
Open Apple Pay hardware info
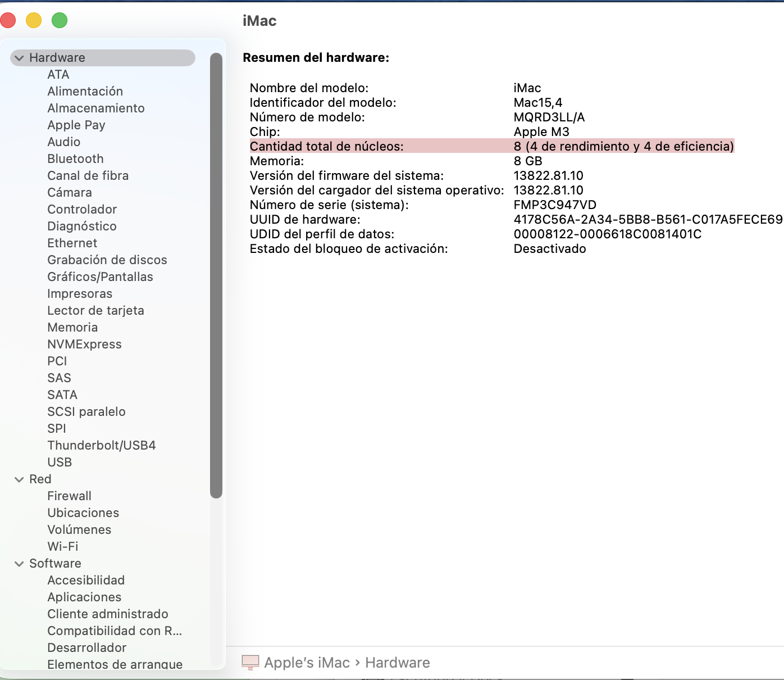76,125
